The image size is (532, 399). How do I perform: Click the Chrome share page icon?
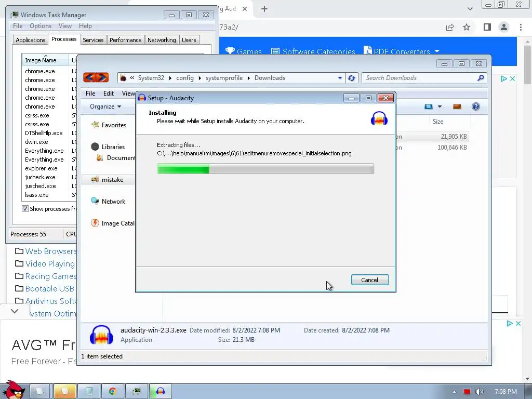(x=450, y=27)
